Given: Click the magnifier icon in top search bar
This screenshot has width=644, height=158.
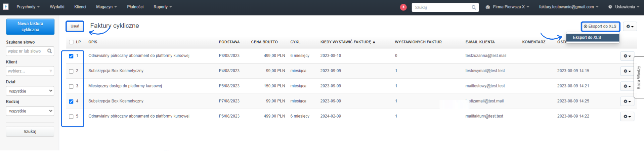Looking at the screenshot, I should (x=474, y=7).
